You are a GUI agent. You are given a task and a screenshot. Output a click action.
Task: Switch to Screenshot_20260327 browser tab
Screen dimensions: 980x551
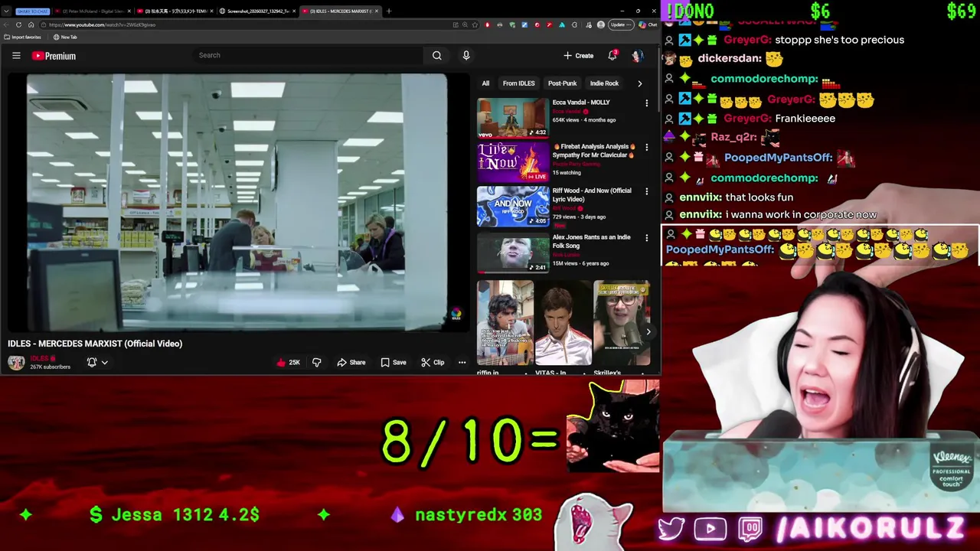[256, 11]
